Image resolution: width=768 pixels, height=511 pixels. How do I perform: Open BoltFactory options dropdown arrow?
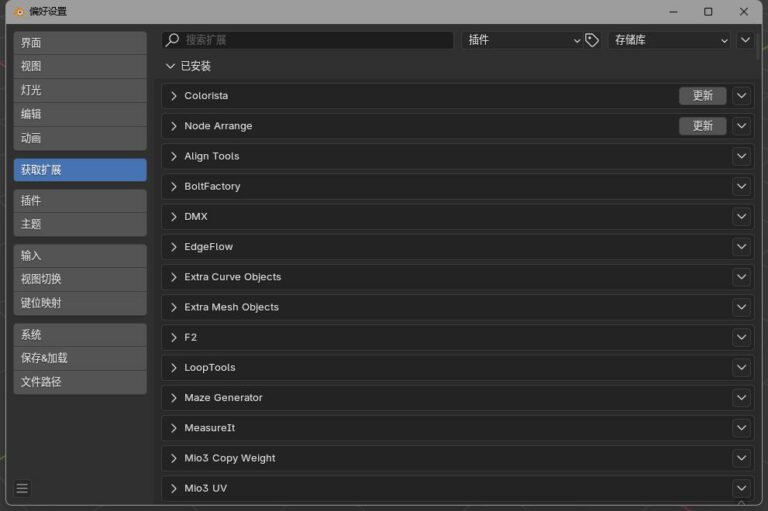[x=742, y=187]
